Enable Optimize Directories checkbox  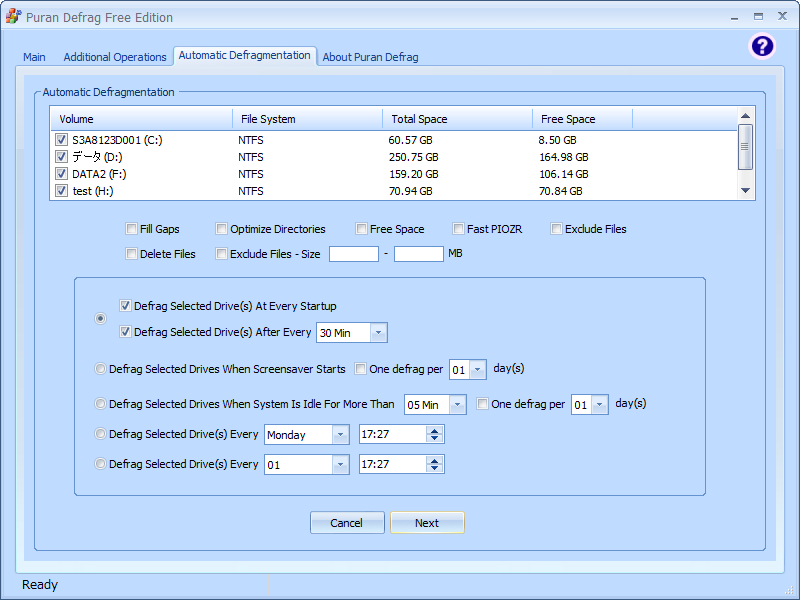221,229
